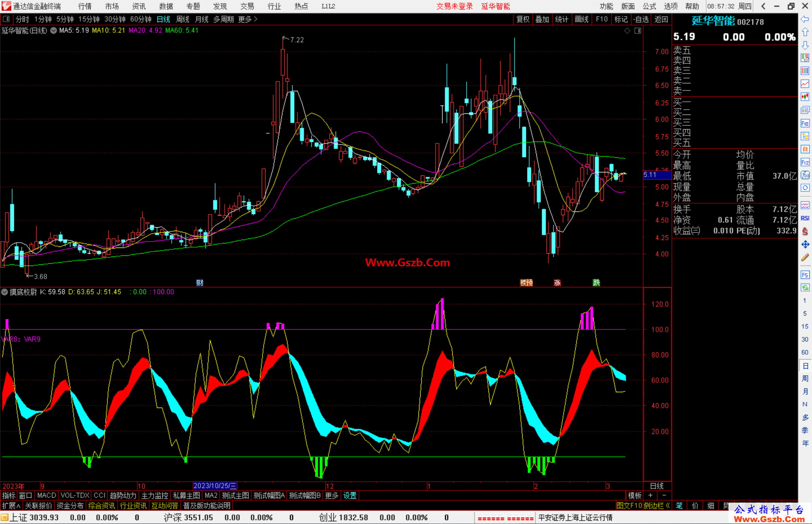Select the 15 minute period in sidebar
Image resolution: width=812 pixels, height=524 pixels.
coord(805,326)
